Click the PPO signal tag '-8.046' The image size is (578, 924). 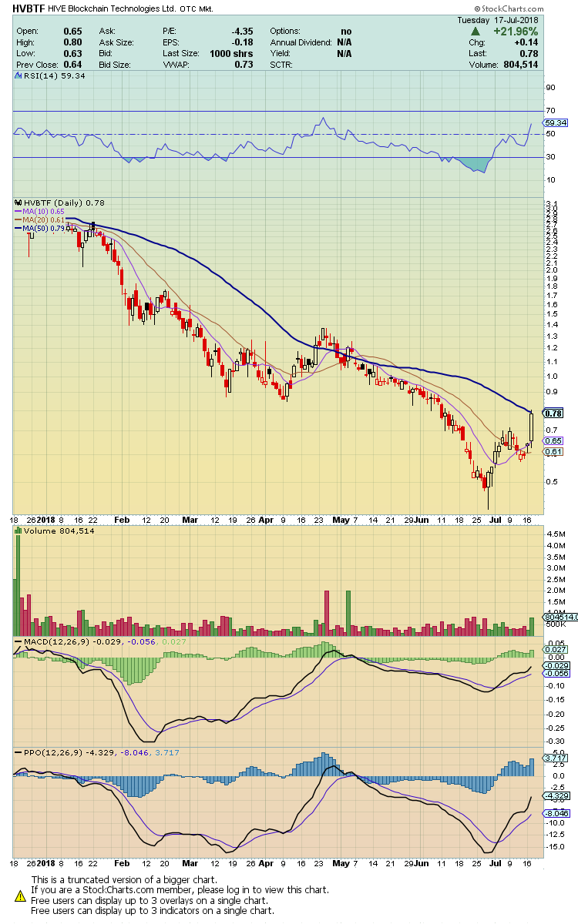555,813
